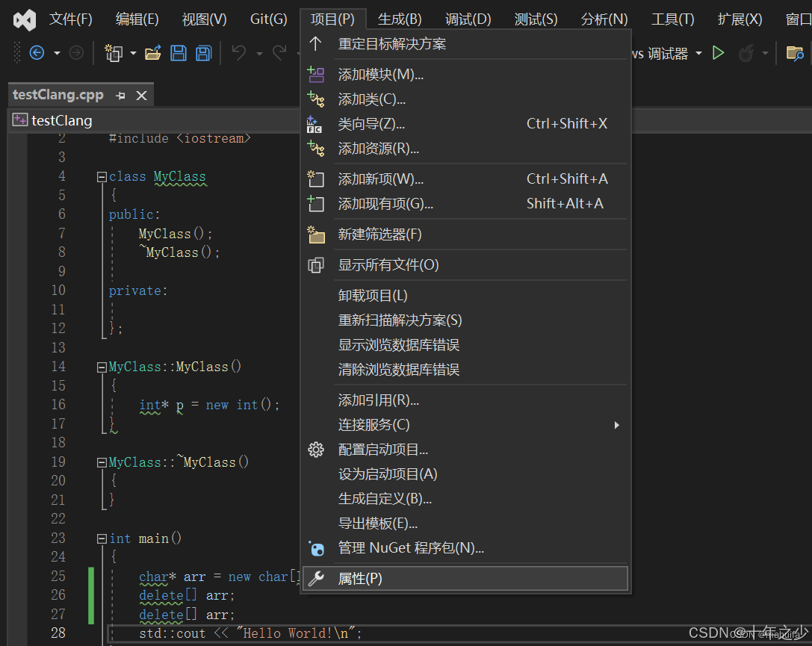The image size is (812, 646).
Task: Save testClang.cpp with the save icon
Action: coord(179,52)
